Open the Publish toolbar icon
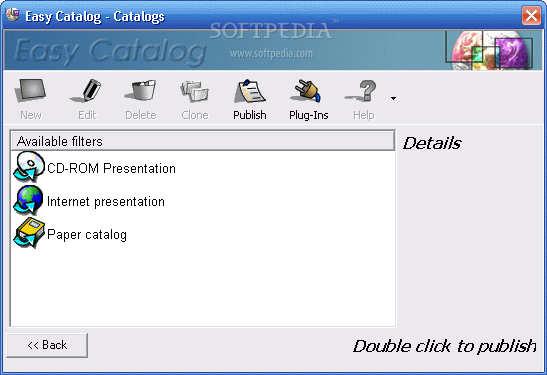Viewport: 547px width, 375px height. (250, 91)
